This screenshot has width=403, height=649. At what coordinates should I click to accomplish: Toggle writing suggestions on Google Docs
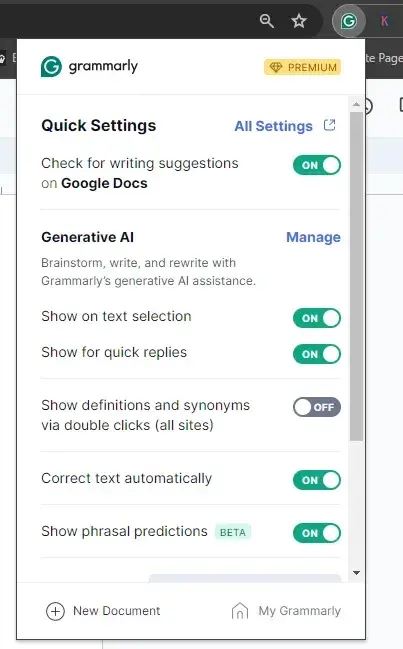(317, 165)
